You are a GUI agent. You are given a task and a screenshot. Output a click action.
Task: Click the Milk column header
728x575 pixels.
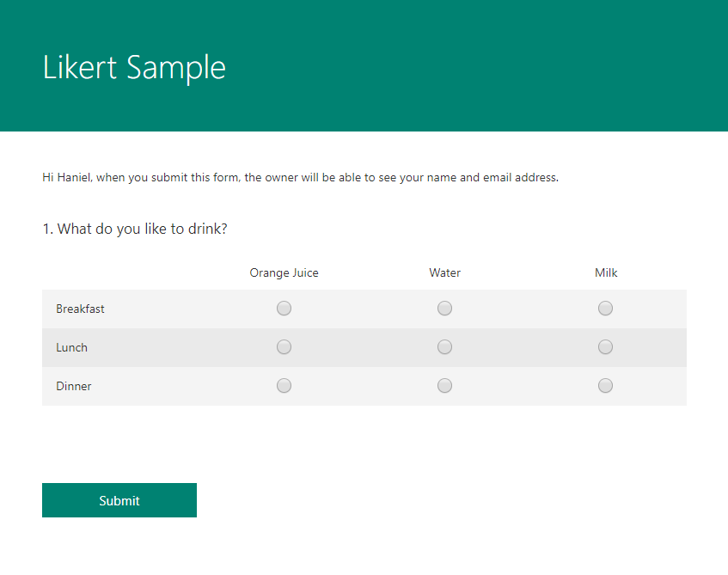[605, 272]
